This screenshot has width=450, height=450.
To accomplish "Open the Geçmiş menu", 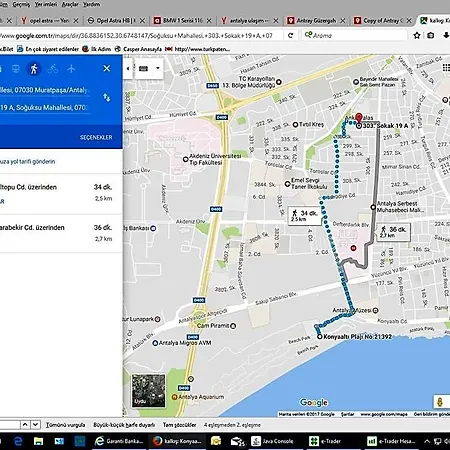I will point(21,4).
